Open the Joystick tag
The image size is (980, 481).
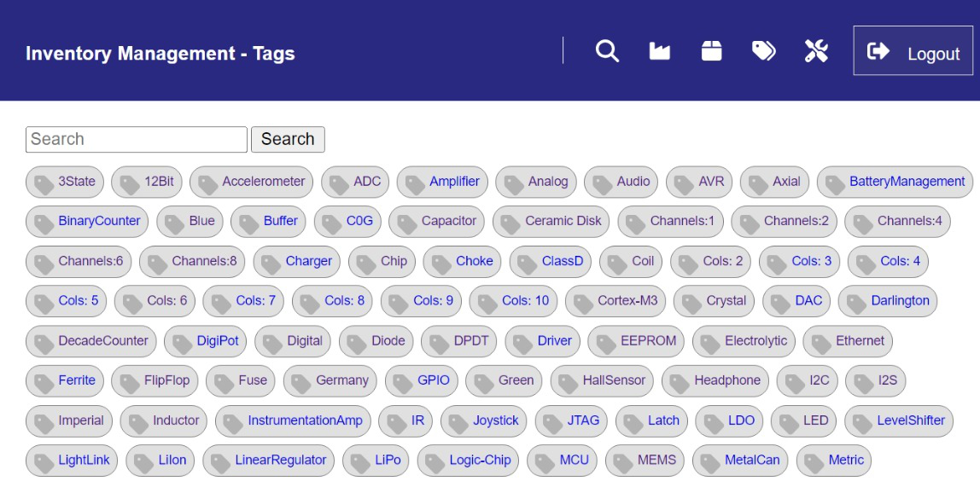tap(484, 421)
